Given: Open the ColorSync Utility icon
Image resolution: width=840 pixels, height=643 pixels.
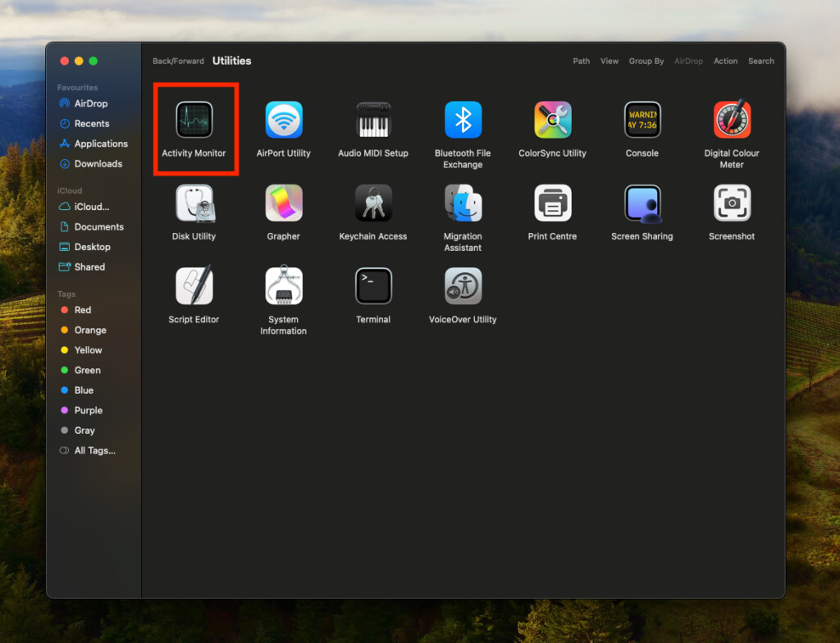Looking at the screenshot, I should [x=553, y=121].
